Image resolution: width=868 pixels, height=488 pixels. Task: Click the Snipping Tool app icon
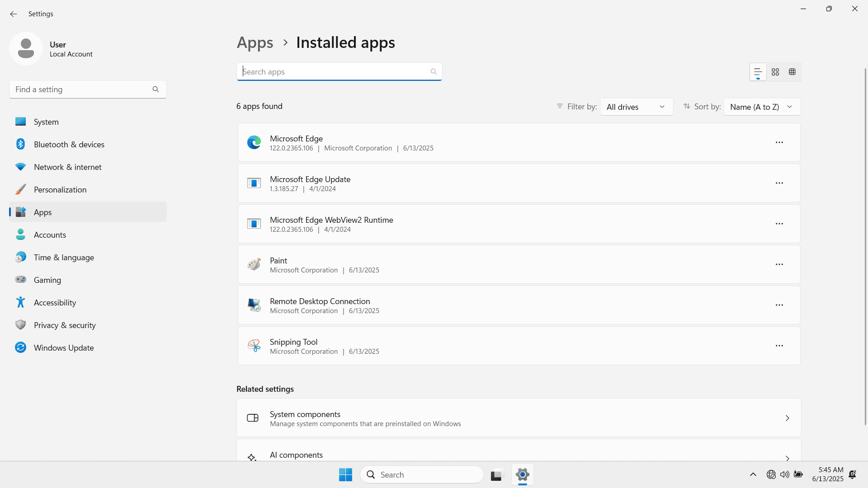(x=254, y=346)
